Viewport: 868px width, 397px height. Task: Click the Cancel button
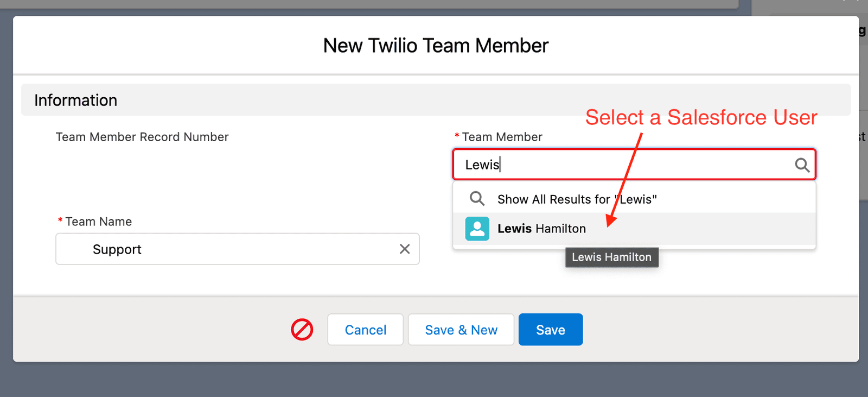(365, 329)
